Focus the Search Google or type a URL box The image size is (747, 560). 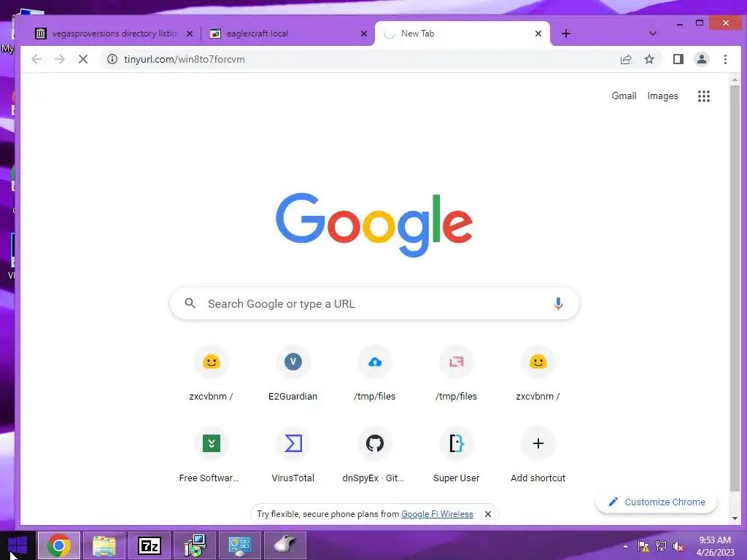click(374, 304)
